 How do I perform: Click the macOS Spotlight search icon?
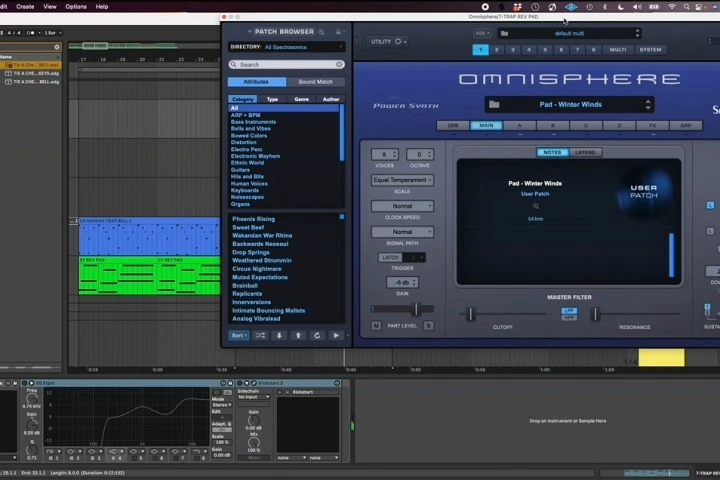point(686,7)
